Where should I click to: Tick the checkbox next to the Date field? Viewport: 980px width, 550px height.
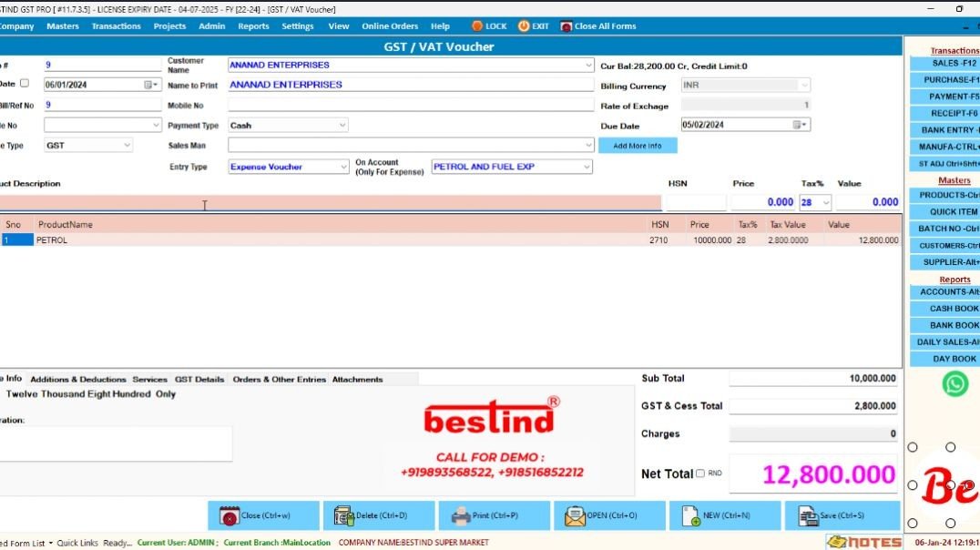25,83
